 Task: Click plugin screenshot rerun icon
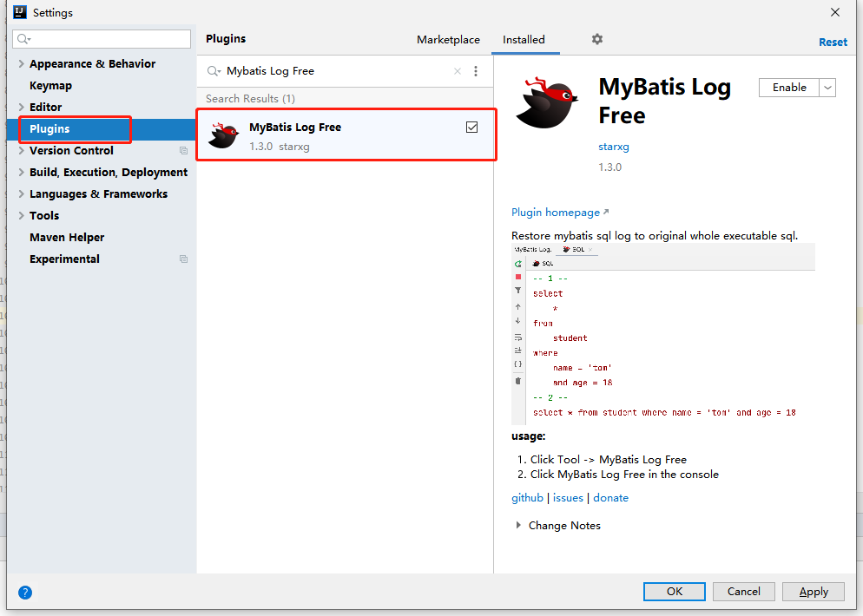pos(518,264)
